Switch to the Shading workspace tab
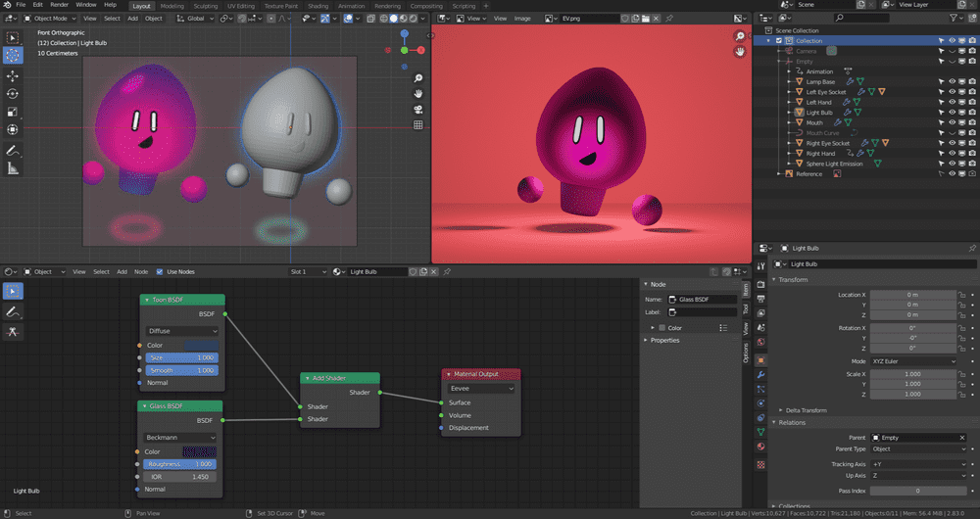Viewport: 980px width, 519px height. coord(318,6)
